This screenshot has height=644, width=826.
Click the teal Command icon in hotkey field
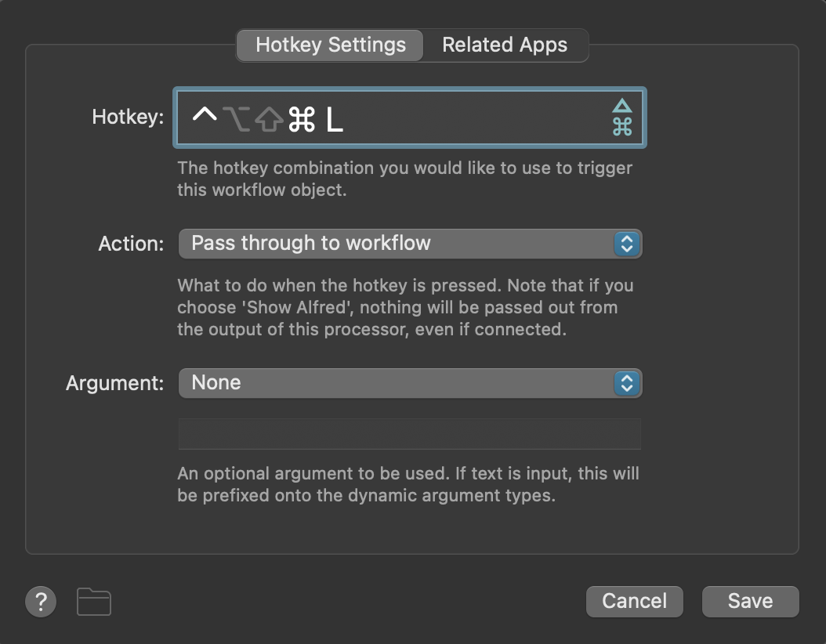click(622, 126)
